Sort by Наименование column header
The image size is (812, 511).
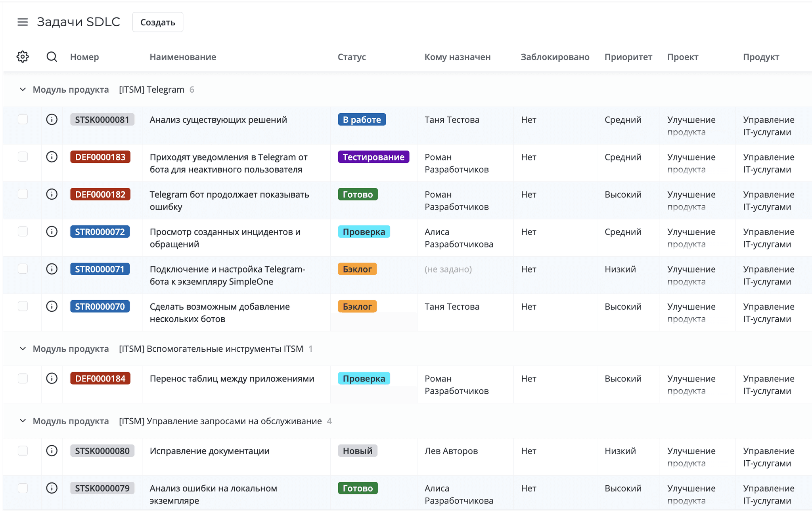point(183,57)
